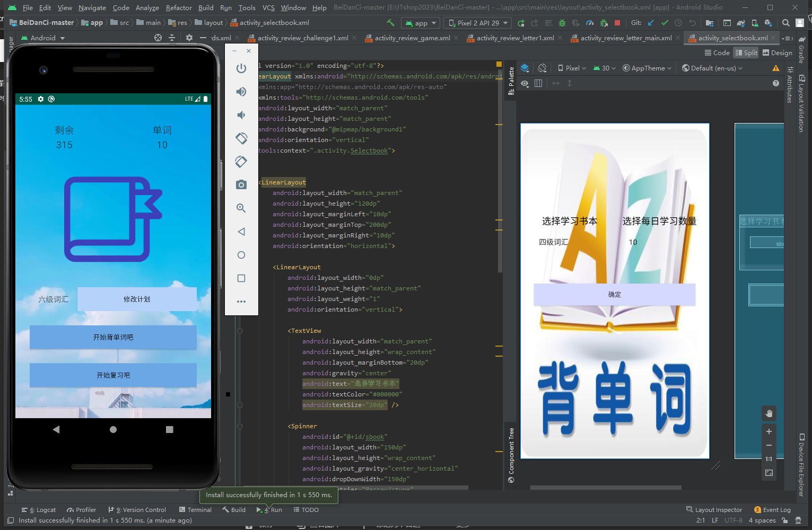Open the Analyze menu

tap(147, 7)
